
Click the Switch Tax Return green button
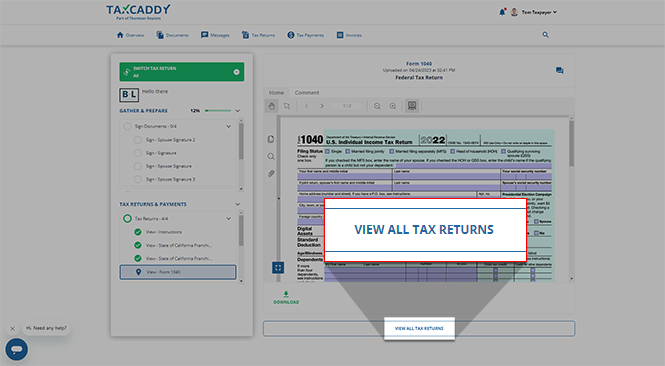point(182,72)
